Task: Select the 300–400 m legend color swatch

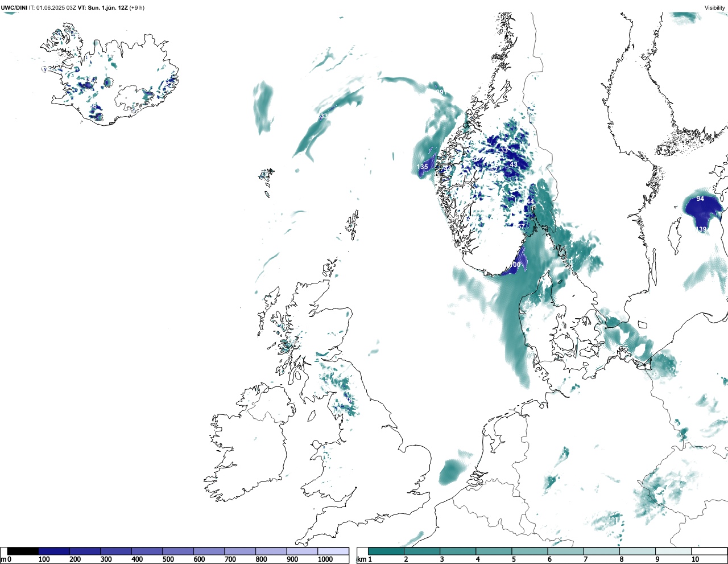Action: (x=116, y=551)
